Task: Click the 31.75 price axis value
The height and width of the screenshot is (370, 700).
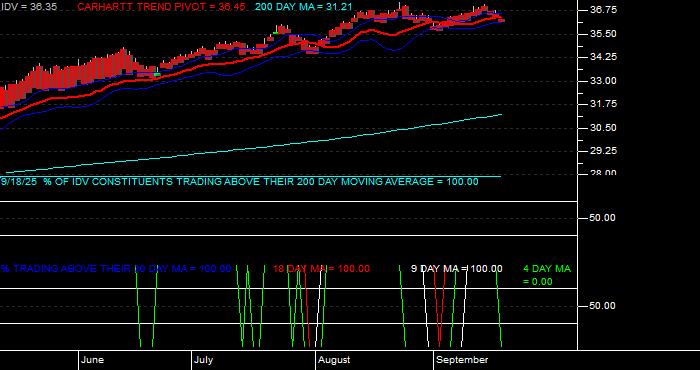Action: tap(604, 104)
